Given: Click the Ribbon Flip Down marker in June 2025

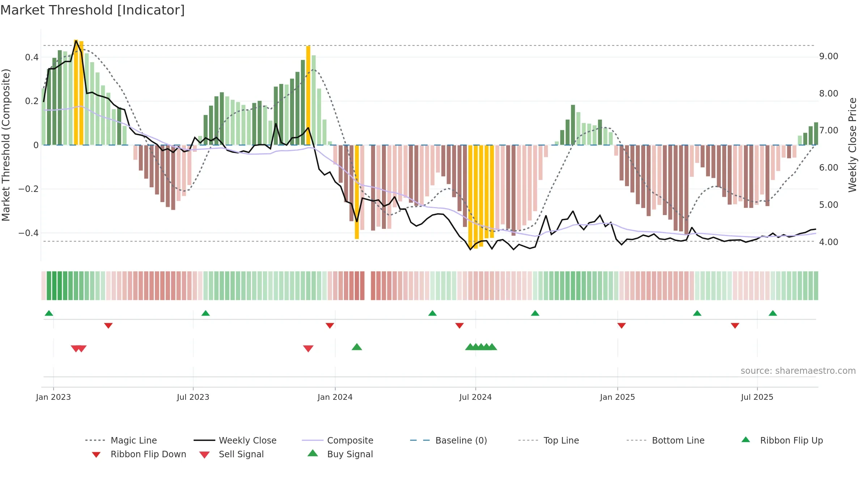Looking at the screenshot, I should (x=735, y=326).
